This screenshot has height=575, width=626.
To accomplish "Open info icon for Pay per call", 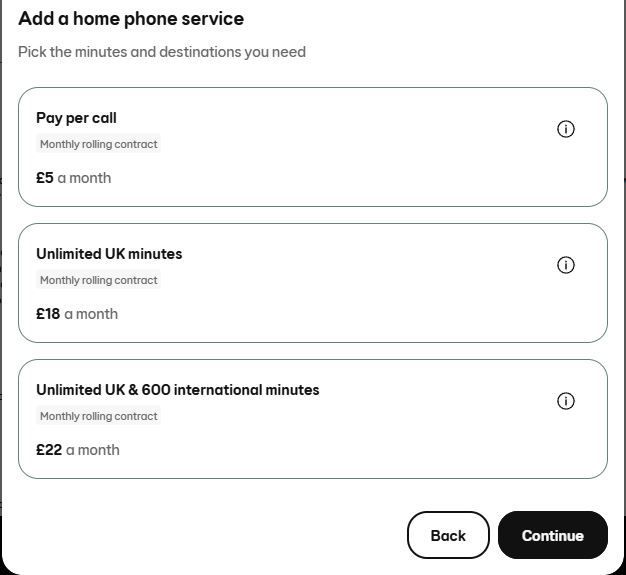I will (566, 129).
